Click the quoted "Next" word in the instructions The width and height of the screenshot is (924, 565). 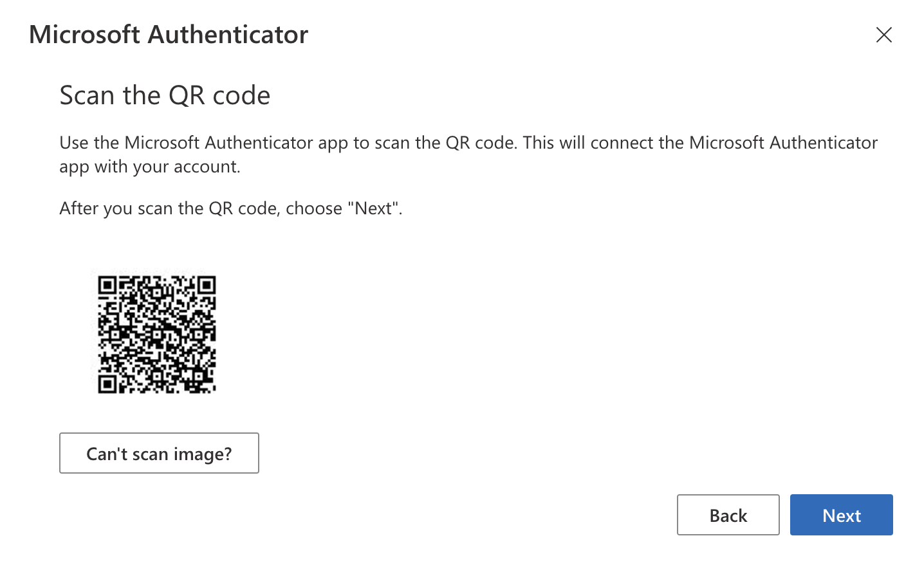point(373,208)
